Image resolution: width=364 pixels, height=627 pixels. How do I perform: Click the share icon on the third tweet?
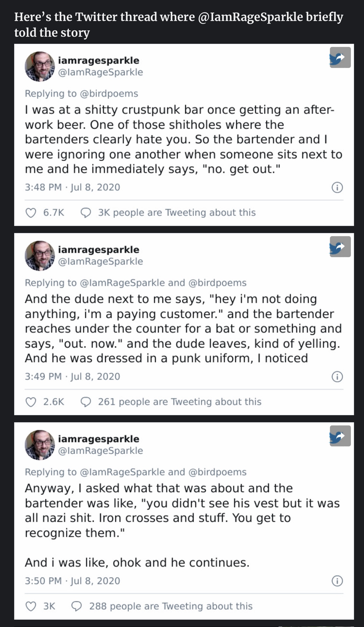click(x=340, y=436)
